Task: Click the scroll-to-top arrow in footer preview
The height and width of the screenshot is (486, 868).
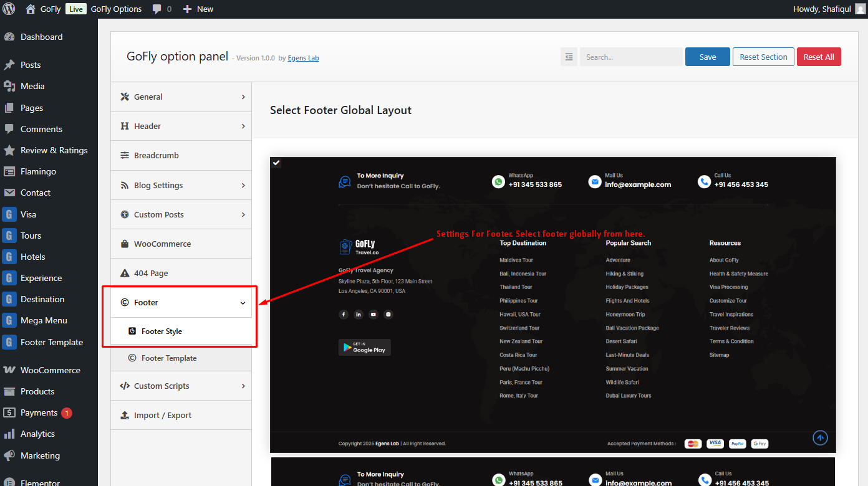Action: click(x=821, y=438)
